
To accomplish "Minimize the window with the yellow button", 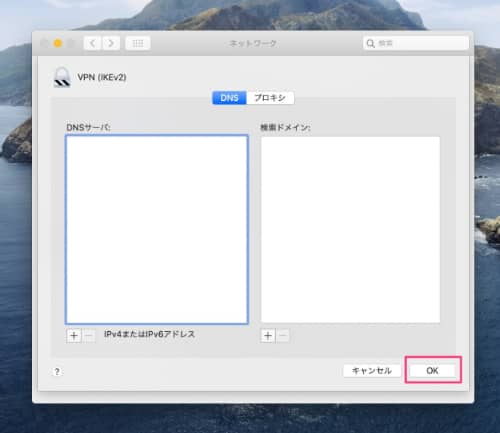I will point(58,43).
